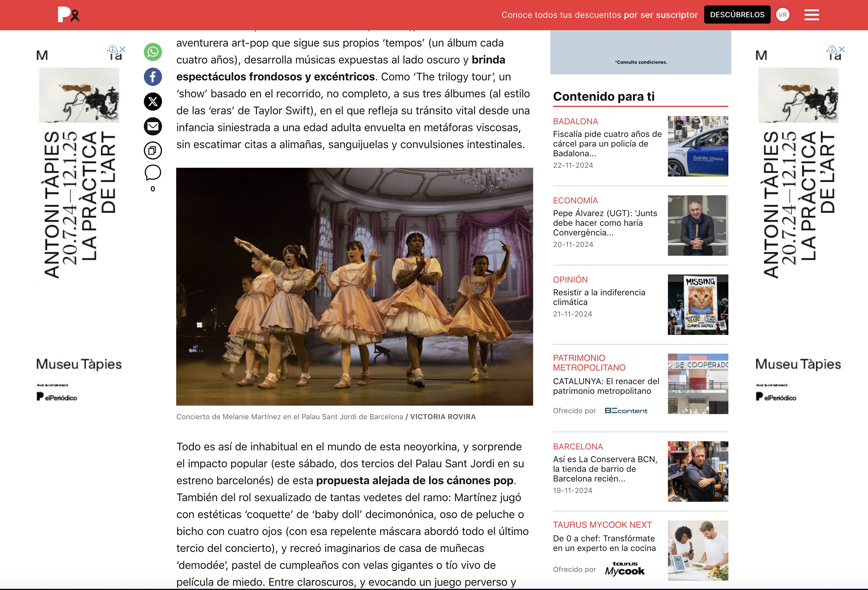Screen dimensions: 868x590
Task: Open Taurus kitchen couple thumbnail
Action: (698, 550)
